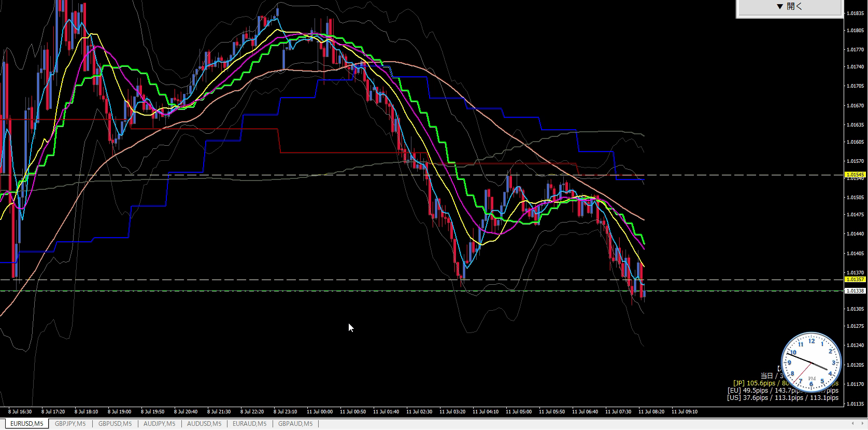Click the 1.01170 price scale value
Viewport: 868px width, 430px height.
click(855, 384)
